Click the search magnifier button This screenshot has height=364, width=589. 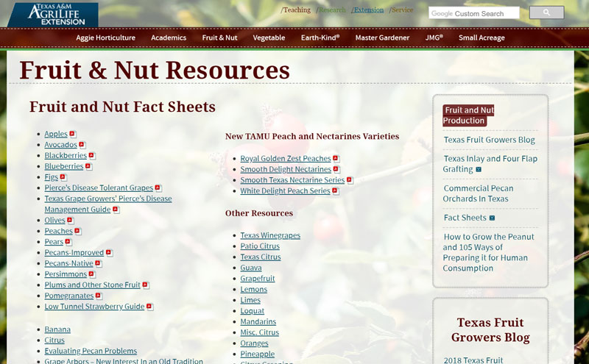click(x=546, y=13)
